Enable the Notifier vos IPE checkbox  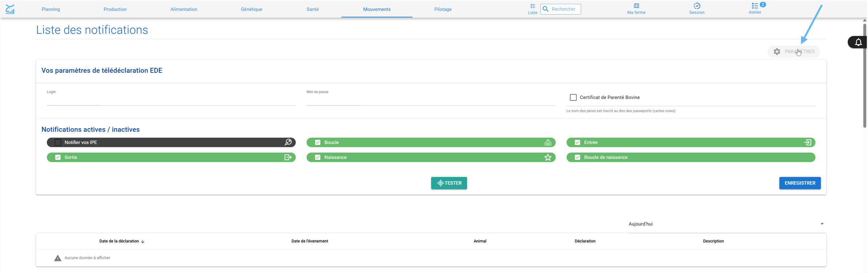pos(58,142)
